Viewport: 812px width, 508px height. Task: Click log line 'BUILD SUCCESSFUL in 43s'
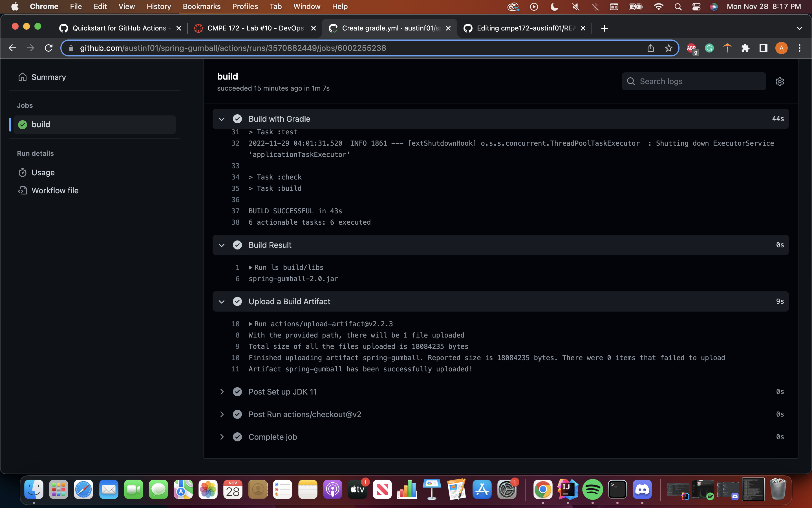295,211
